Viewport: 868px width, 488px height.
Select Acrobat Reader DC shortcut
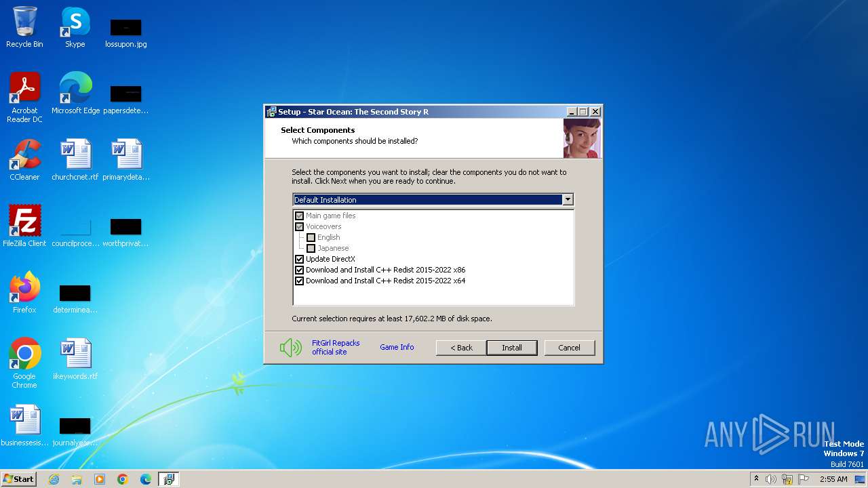click(x=24, y=98)
